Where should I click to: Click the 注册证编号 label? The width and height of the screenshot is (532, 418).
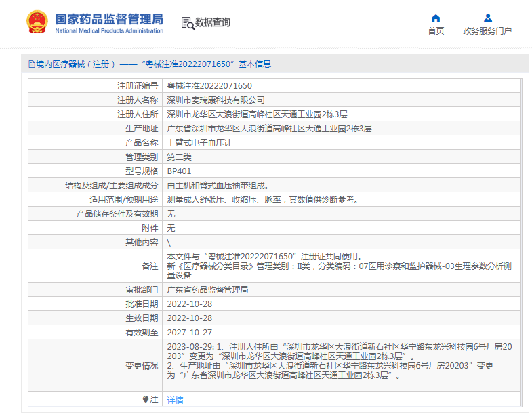coord(138,86)
